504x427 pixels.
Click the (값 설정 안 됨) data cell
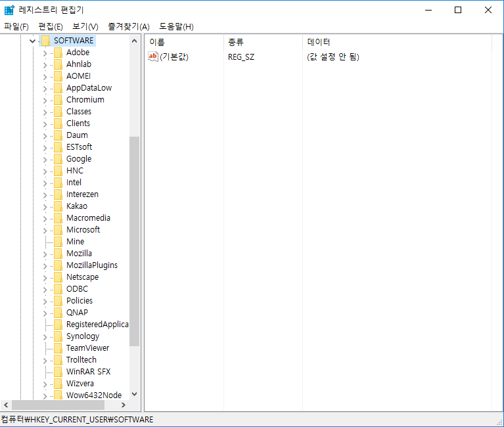333,57
